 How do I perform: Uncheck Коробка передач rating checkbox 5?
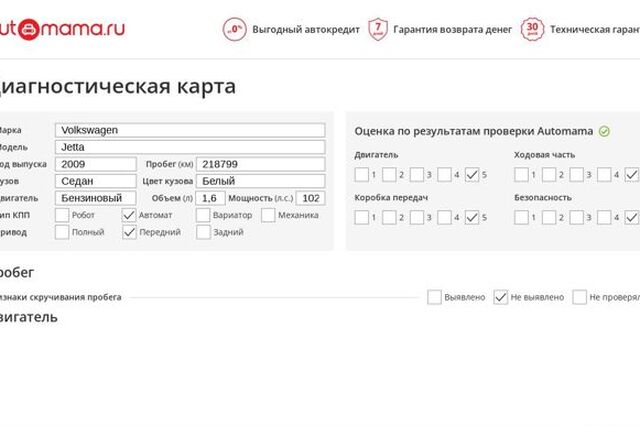(x=472, y=217)
